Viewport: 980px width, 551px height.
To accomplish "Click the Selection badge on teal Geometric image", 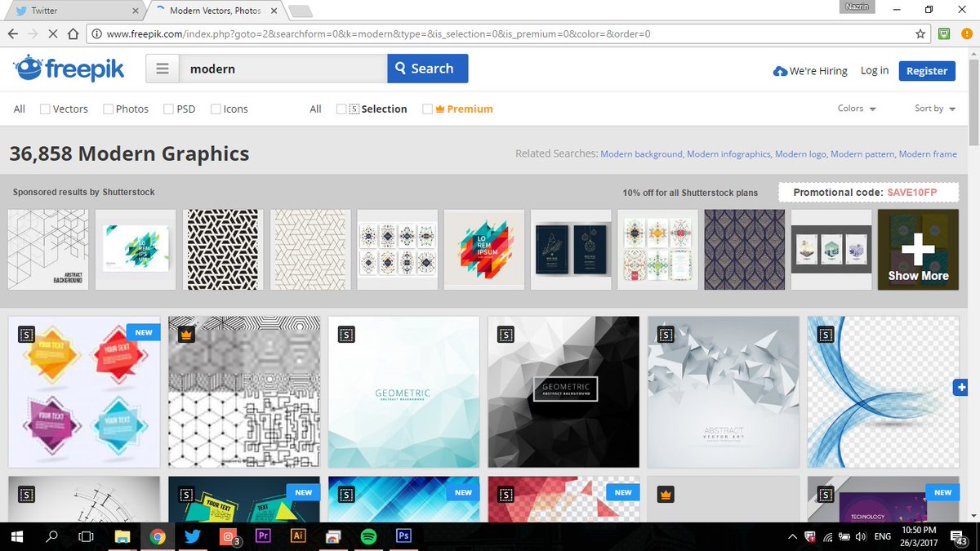I will [346, 335].
